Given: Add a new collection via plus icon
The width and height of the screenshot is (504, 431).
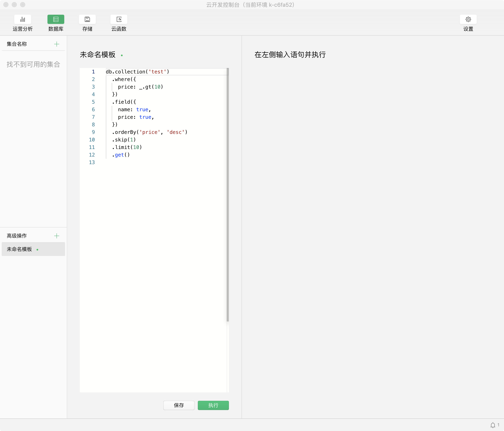Looking at the screenshot, I should (x=56, y=44).
